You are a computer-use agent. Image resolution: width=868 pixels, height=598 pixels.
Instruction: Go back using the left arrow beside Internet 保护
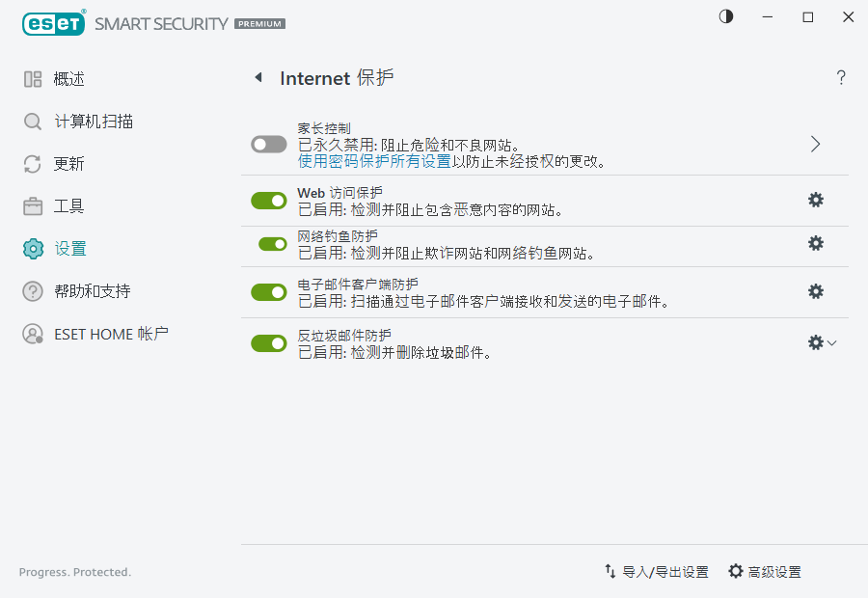point(258,78)
